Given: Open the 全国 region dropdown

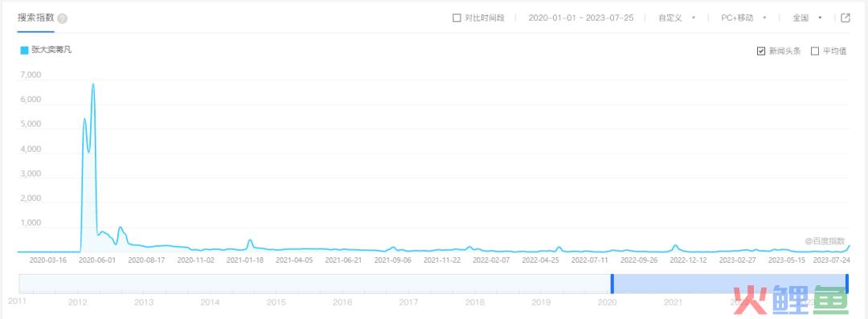Looking at the screenshot, I should [807, 18].
